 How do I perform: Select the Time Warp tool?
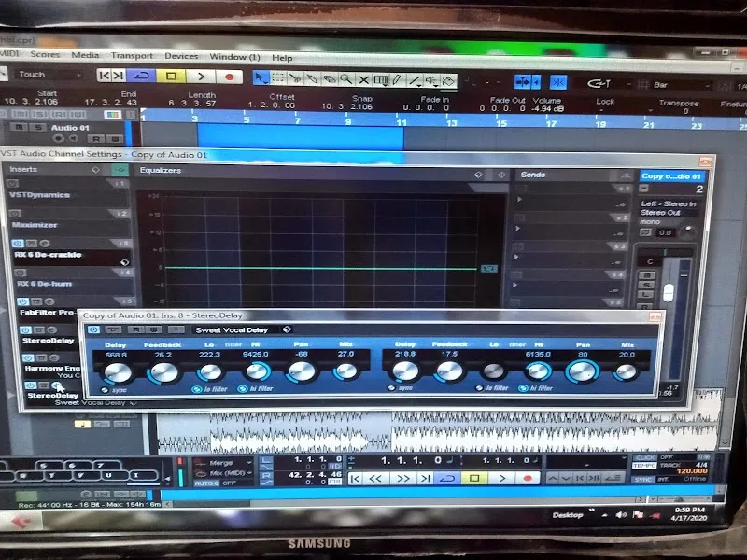[381, 79]
